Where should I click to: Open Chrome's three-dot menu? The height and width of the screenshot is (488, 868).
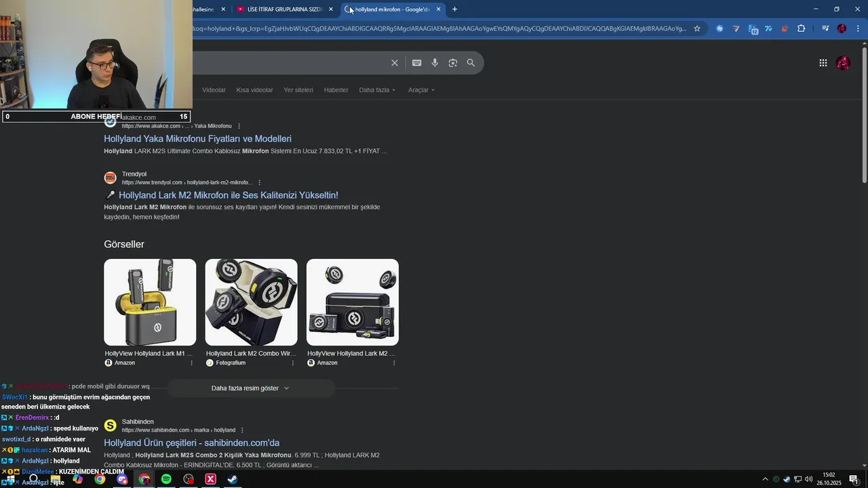coord(858,28)
